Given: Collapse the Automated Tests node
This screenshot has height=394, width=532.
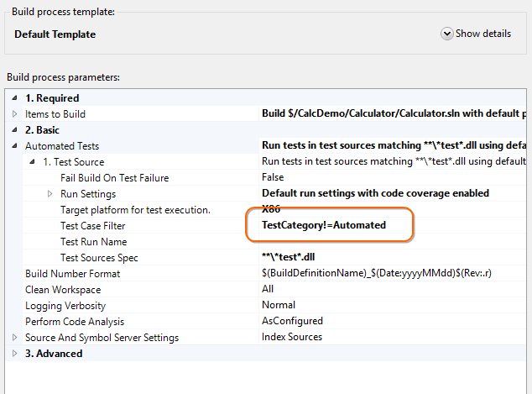Looking at the screenshot, I should [x=15, y=146].
